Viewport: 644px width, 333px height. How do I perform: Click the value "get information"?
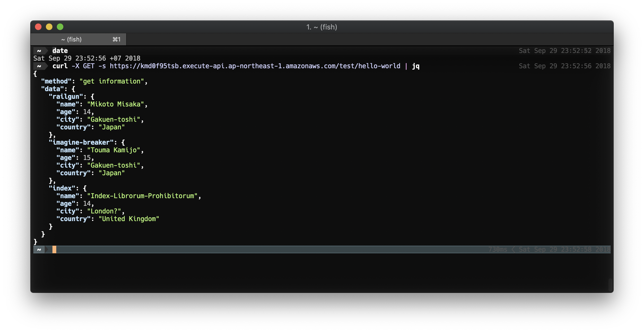click(x=112, y=81)
